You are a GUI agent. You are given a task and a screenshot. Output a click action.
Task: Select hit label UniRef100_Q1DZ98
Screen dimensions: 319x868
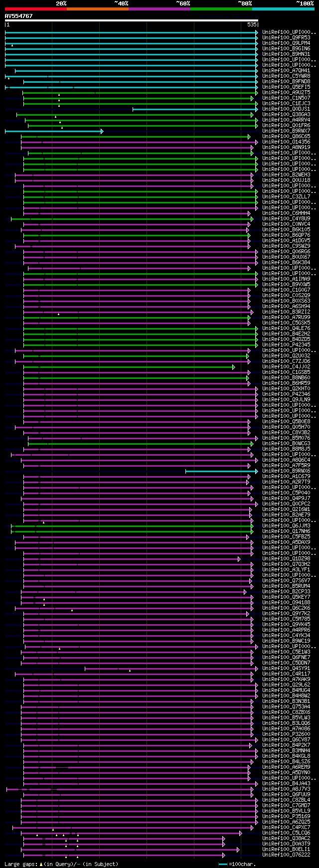click(x=286, y=558)
